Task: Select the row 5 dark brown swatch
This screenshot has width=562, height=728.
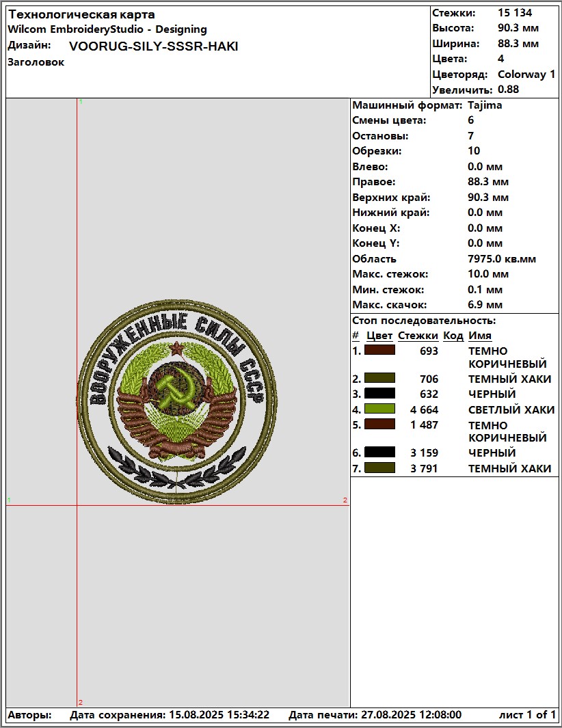Action: [379, 424]
